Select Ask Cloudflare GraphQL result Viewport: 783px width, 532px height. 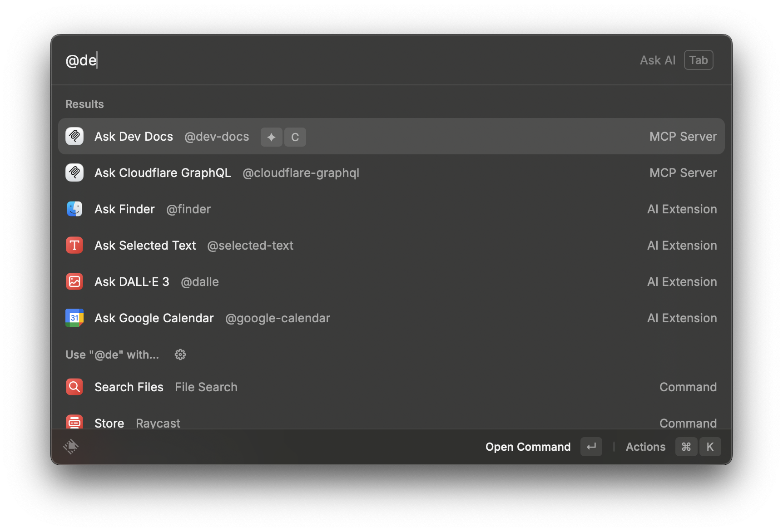[x=391, y=172]
